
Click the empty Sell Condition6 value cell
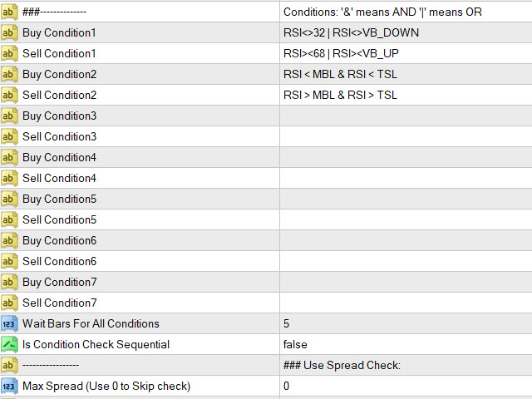click(405, 261)
